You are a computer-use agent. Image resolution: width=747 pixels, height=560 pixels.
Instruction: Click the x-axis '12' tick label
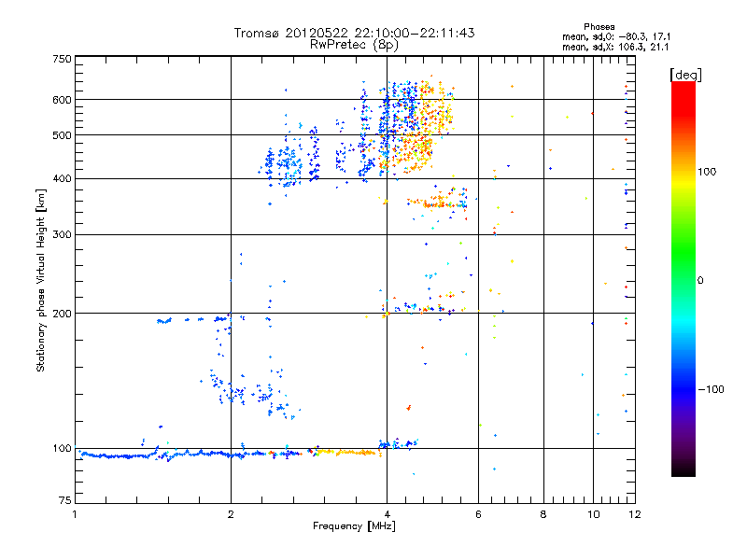pos(635,514)
